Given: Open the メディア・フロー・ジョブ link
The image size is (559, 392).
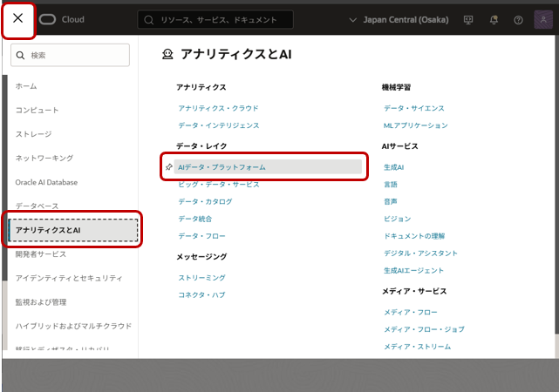Looking at the screenshot, I should pyautogui.click(x=424, y=329).
